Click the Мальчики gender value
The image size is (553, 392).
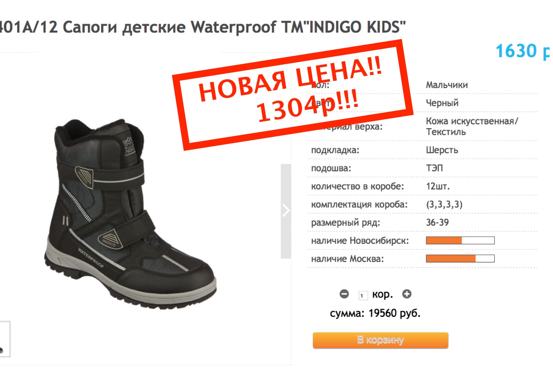point(446,85)
